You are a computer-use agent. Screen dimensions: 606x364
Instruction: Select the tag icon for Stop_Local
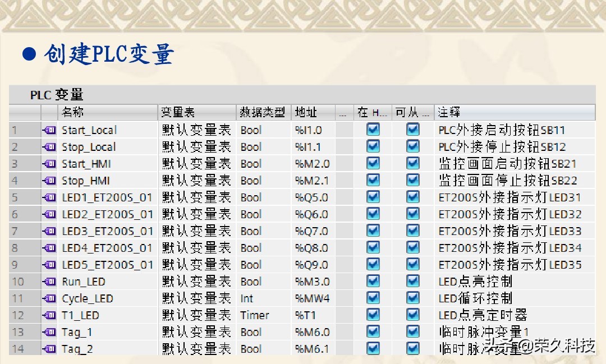49,147
